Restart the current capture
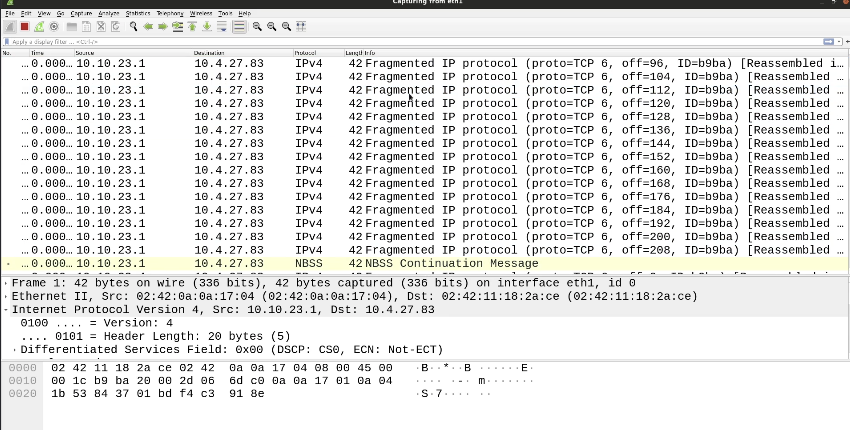The image size is (850, 430). pyautogui.click(x=37, y=26)
